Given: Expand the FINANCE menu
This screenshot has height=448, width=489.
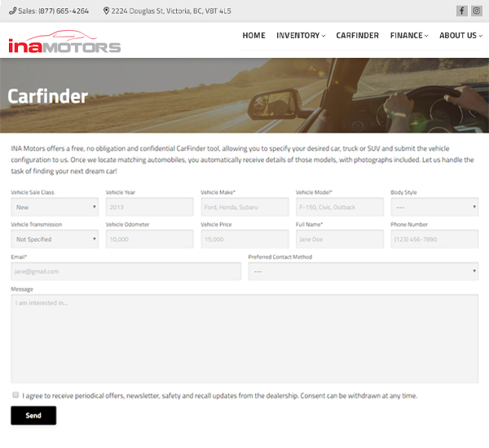Looking at the screenshot, I should click(409, 36).
